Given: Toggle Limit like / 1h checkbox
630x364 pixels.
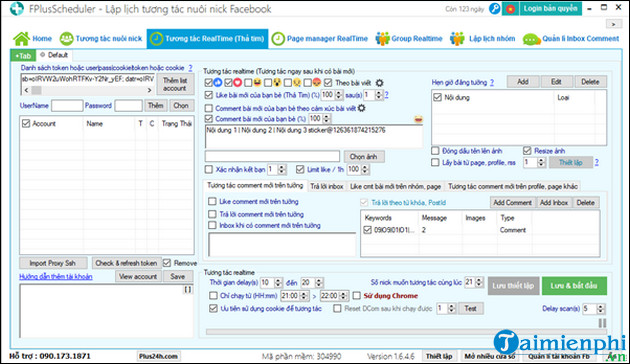Looking at the screenshot, I should [x=300, y=170].
